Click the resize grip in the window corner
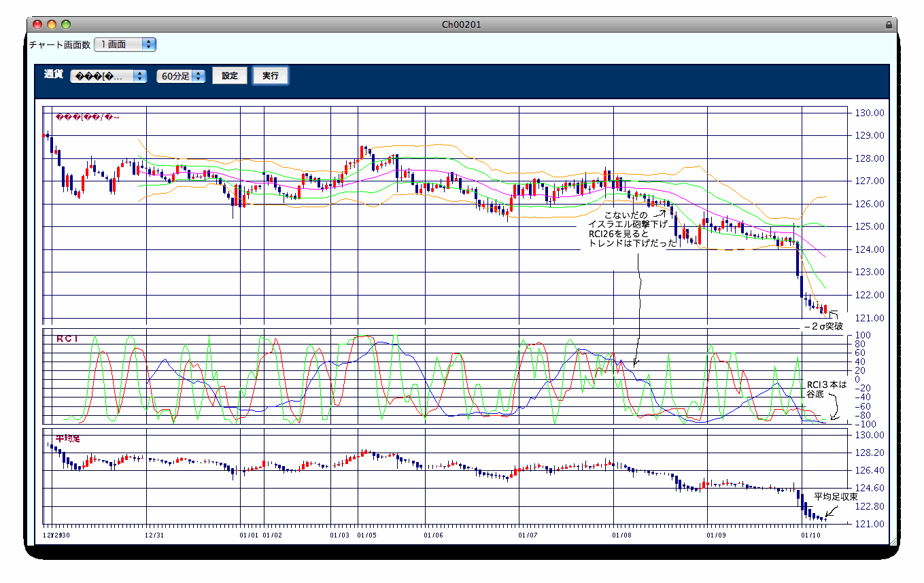 (x=893, y=542)
